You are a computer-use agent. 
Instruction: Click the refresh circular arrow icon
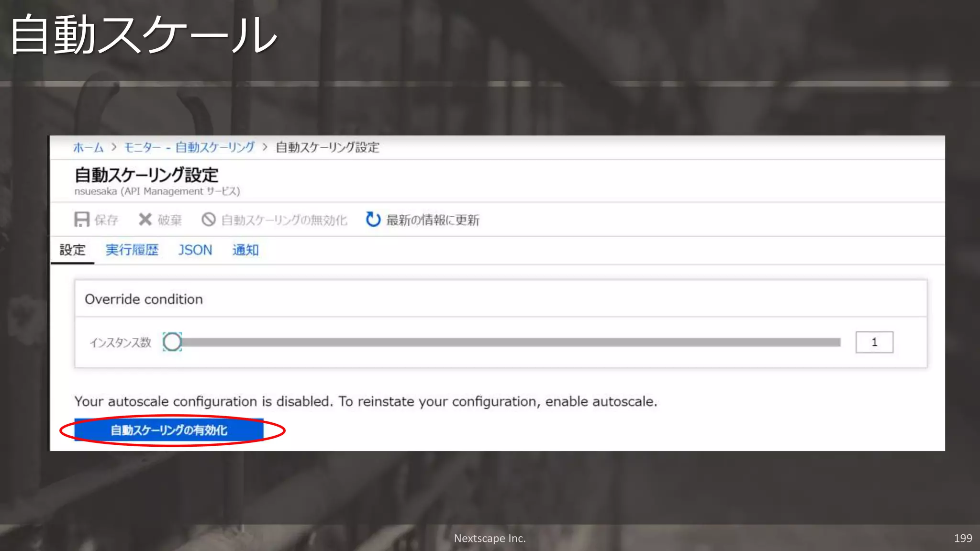(373, 220)
